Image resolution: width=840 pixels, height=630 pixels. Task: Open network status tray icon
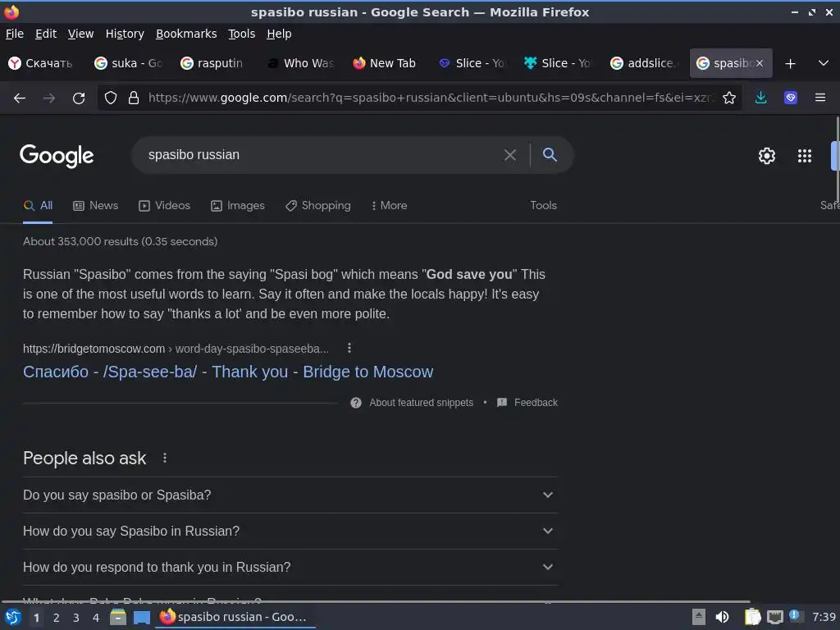click(x=774, y=618)
